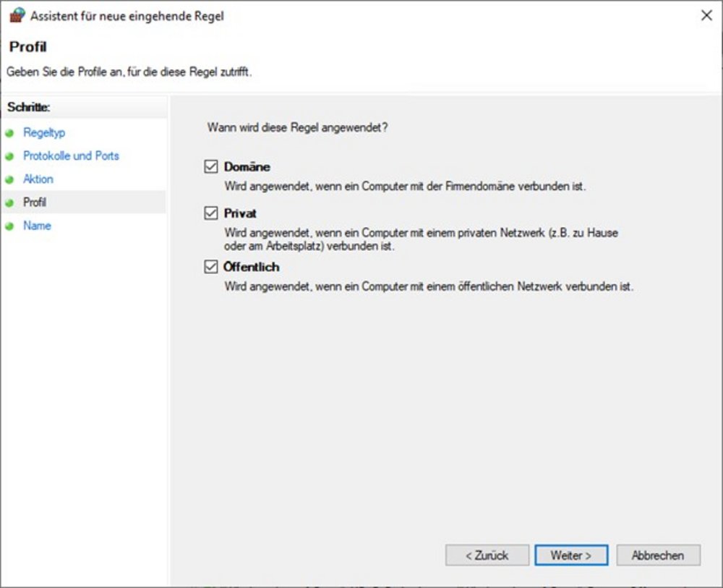Close the wizard window with X

point(706,15)
